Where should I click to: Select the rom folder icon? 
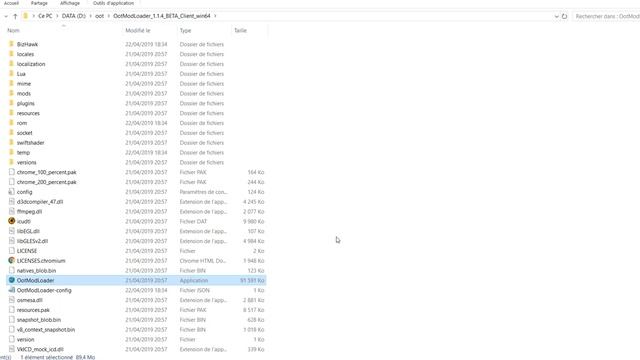[x=11, y=123]
